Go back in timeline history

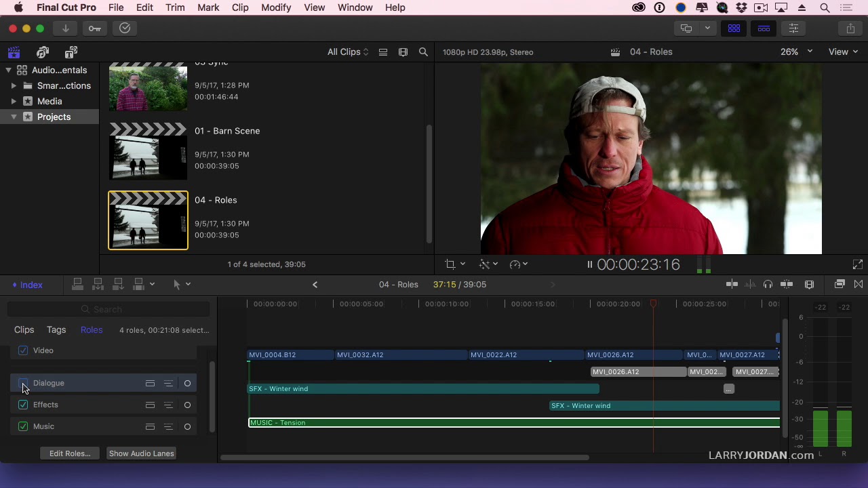pyautogui.click(x=315, y=285)
